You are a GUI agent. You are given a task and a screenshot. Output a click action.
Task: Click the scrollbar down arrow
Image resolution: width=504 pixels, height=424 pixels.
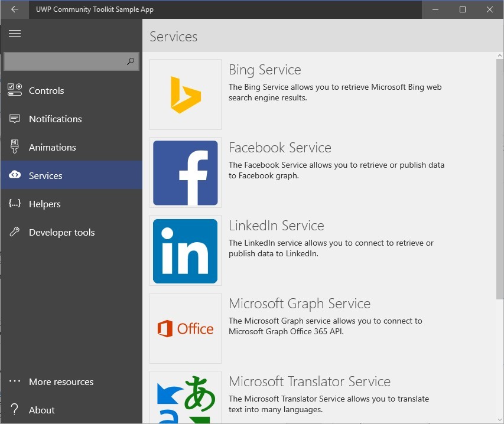[500, 420]
